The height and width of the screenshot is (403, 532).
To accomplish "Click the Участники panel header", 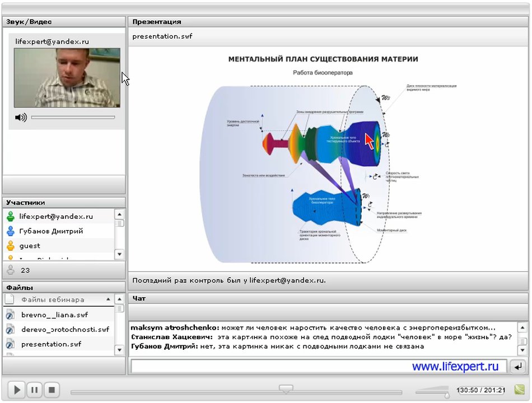I will [64, 203].
